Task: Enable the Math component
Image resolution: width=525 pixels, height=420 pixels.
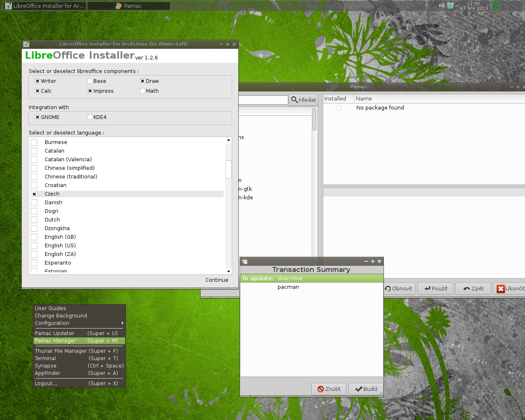Action: point(142,91)
